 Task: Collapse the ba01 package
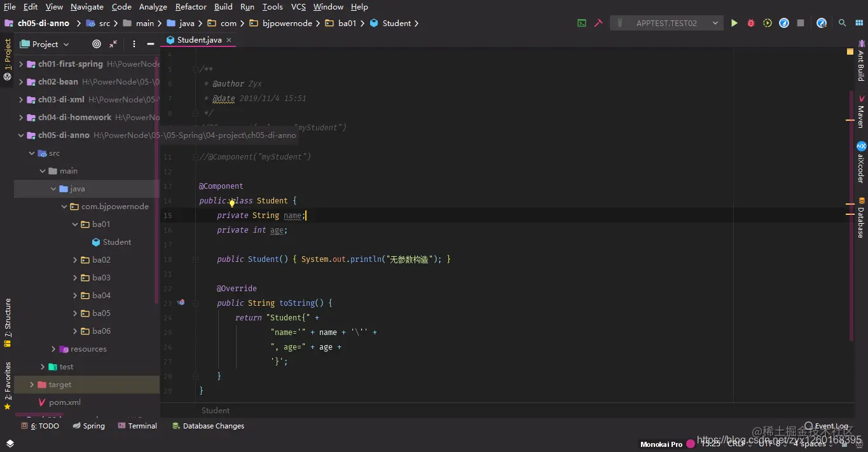point(75,224)
